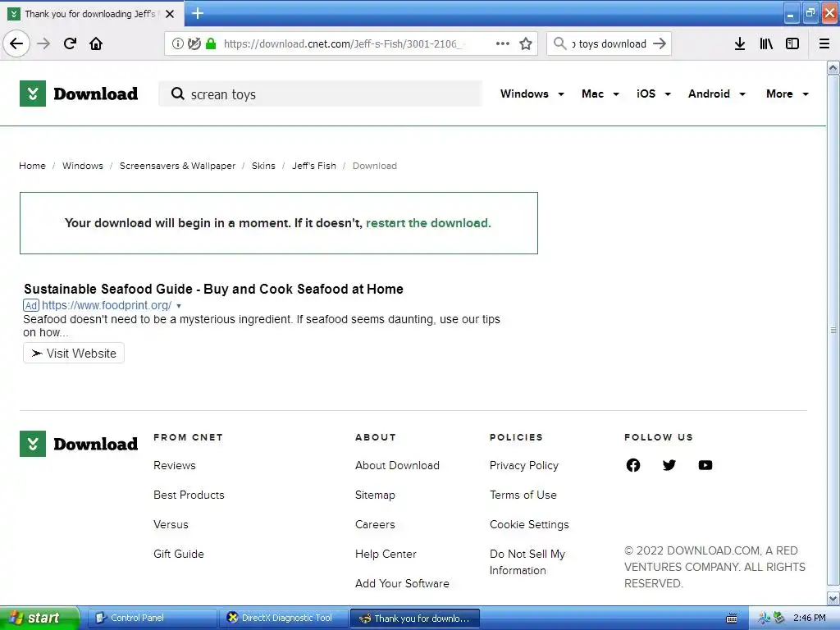Viewport: 840px width, 630px height.
Task: Go to the Home breadcrumb
Action: point(32,166)
